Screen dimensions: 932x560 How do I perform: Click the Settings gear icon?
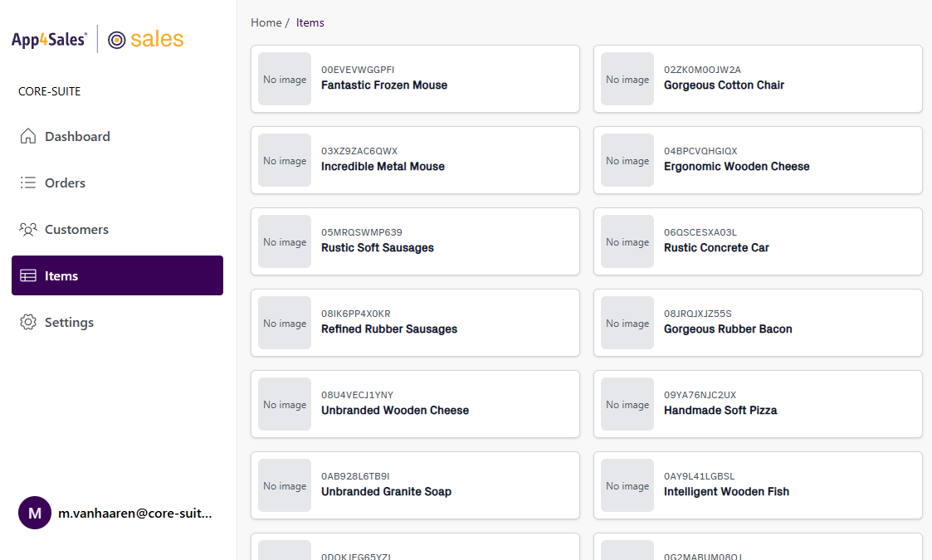point(28,322)
